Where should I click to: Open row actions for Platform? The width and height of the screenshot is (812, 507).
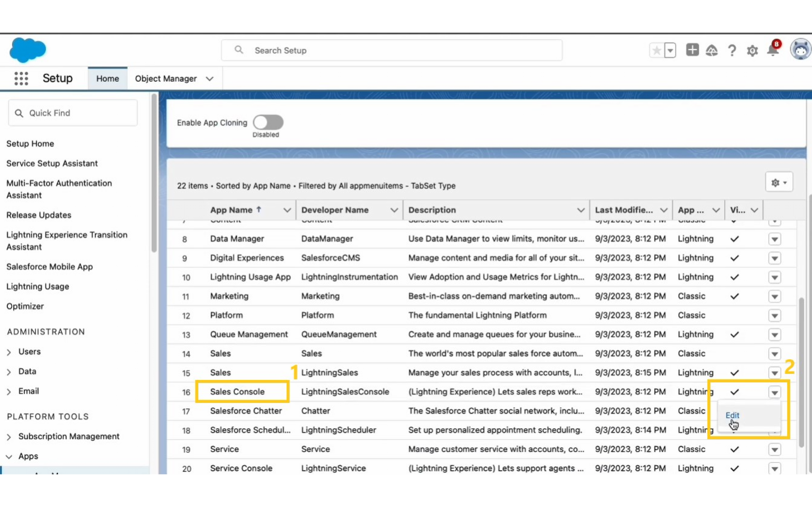pyautogui.click(x=774, y=316)
